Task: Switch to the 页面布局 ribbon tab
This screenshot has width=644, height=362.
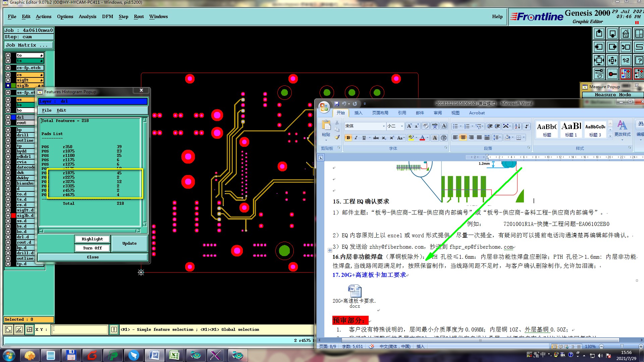Action: coord(380,113)
